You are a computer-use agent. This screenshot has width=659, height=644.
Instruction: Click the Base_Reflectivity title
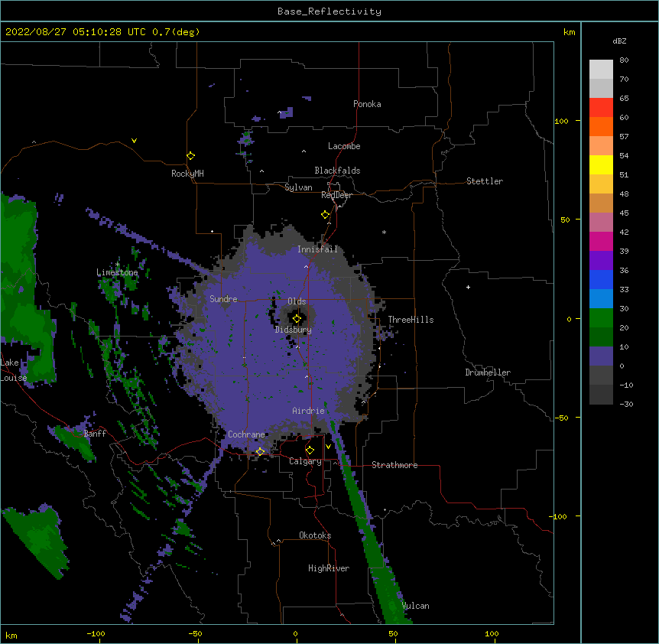(x=329, y=11)
